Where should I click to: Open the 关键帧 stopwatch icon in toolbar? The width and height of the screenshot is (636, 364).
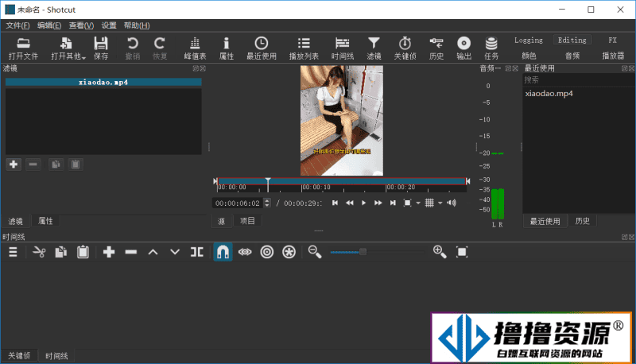pos(405,48)
